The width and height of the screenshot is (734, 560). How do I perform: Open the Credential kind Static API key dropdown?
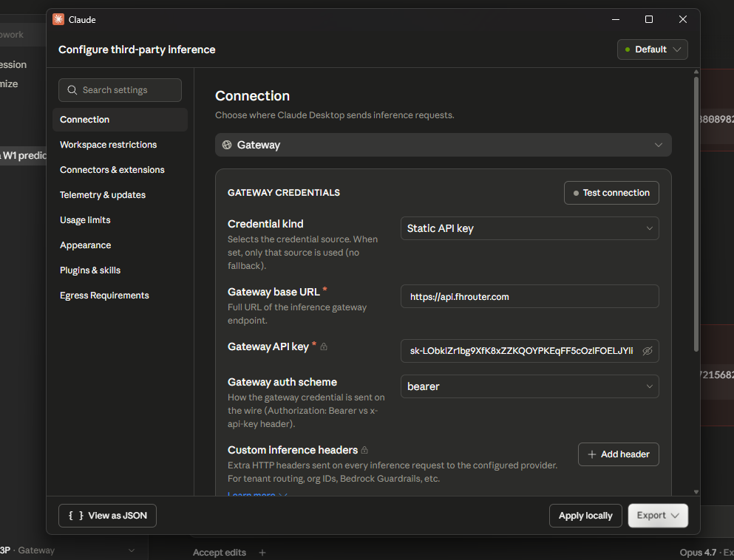(529, 228)
